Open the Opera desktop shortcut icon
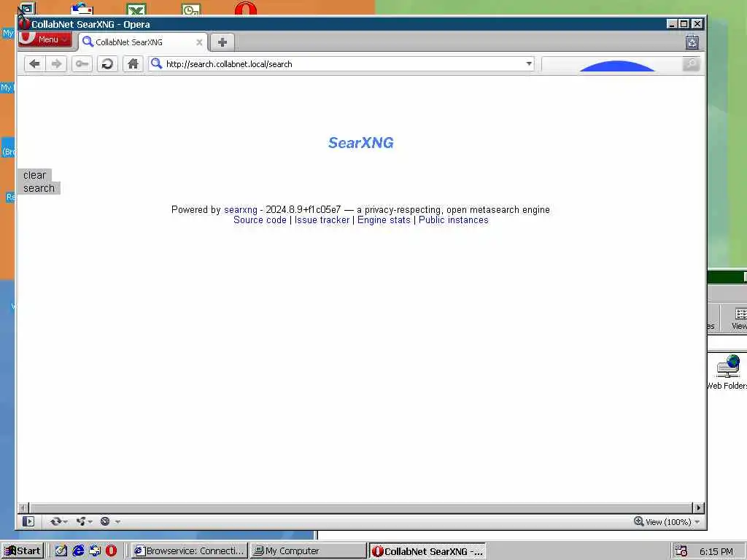 coord(245,9)
